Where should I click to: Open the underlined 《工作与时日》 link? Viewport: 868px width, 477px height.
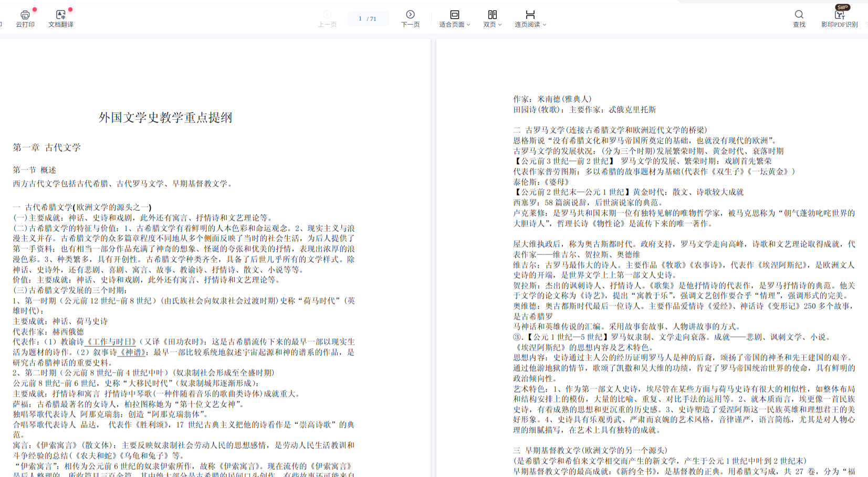click(x=111, y=342)
